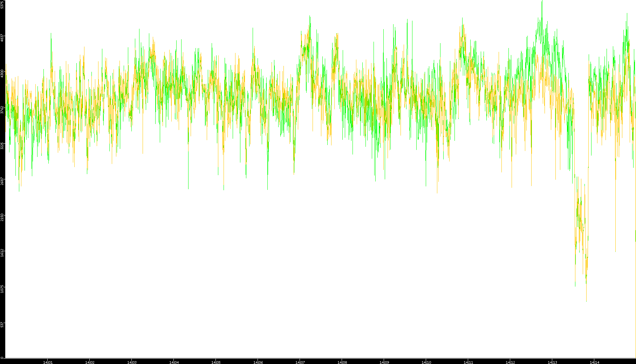Click the 1075 value on vertical axis
The image size is (636, 364).
click(2, 289)
